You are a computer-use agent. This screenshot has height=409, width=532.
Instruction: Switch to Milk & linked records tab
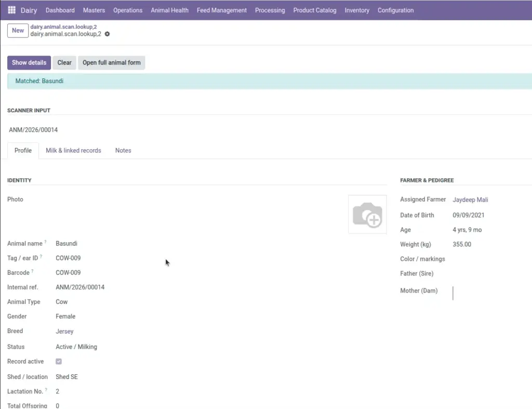[73, 150]
